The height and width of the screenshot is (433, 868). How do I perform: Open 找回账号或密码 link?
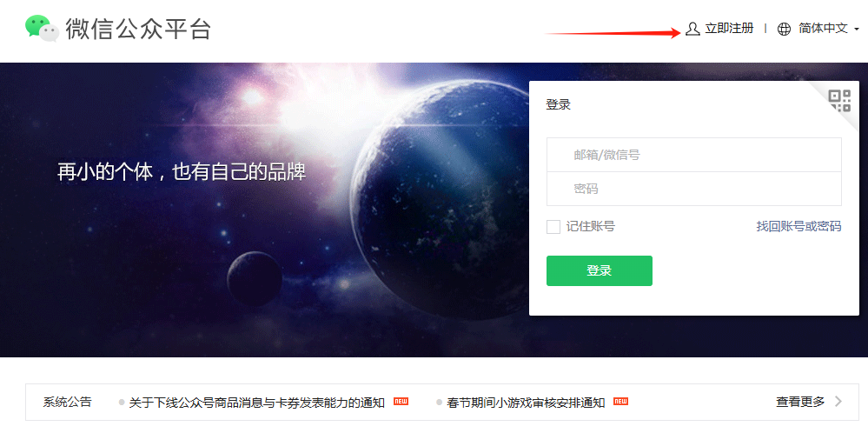pos(798,226)
